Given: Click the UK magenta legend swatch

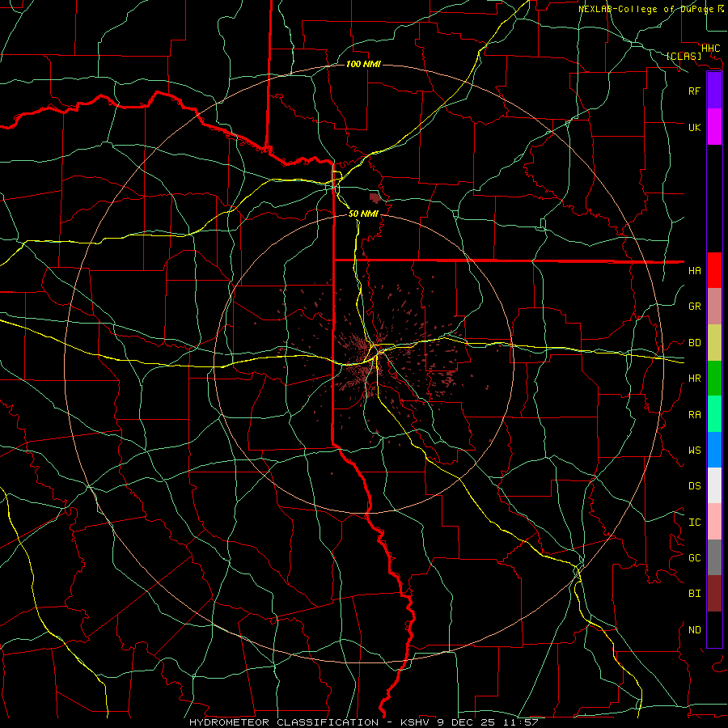Looking at the screenshot, I should [x=714, y=127].
